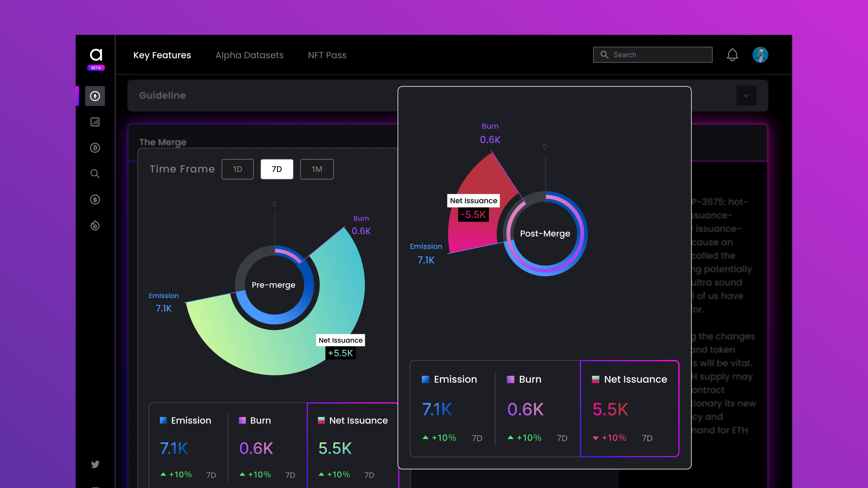Viewport: 868px width, 488px height.
Task: Click the Post-Merge Net Issuance card
Action: 629,408
